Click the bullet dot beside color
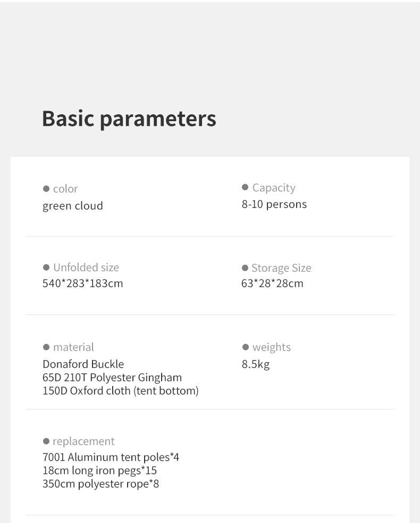 [46, 189]
